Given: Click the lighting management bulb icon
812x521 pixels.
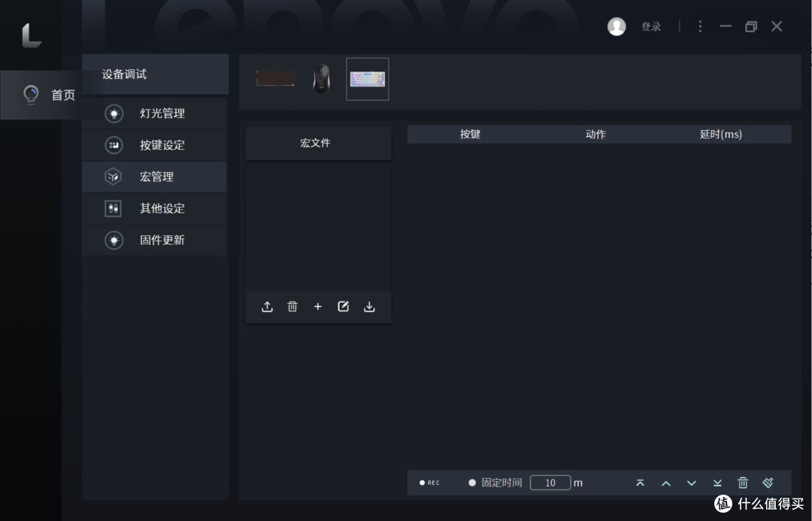Looking at the screenshot, I should point(114,114).
